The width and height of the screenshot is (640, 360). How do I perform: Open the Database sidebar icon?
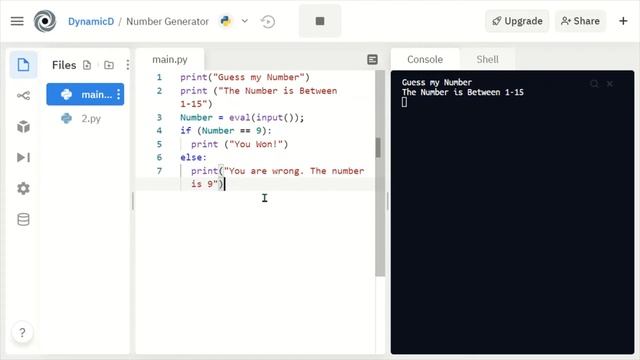coord(23,219)
